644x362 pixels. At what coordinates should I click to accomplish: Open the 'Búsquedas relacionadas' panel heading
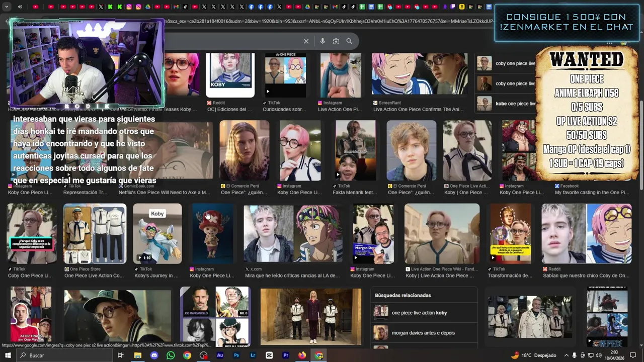pos(403,295)
